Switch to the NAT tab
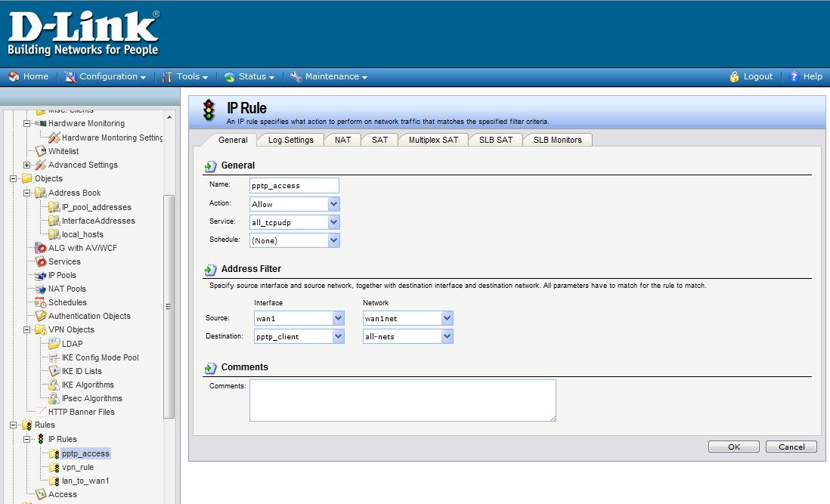Screen dimensions: 830x504 click(342, 140)
